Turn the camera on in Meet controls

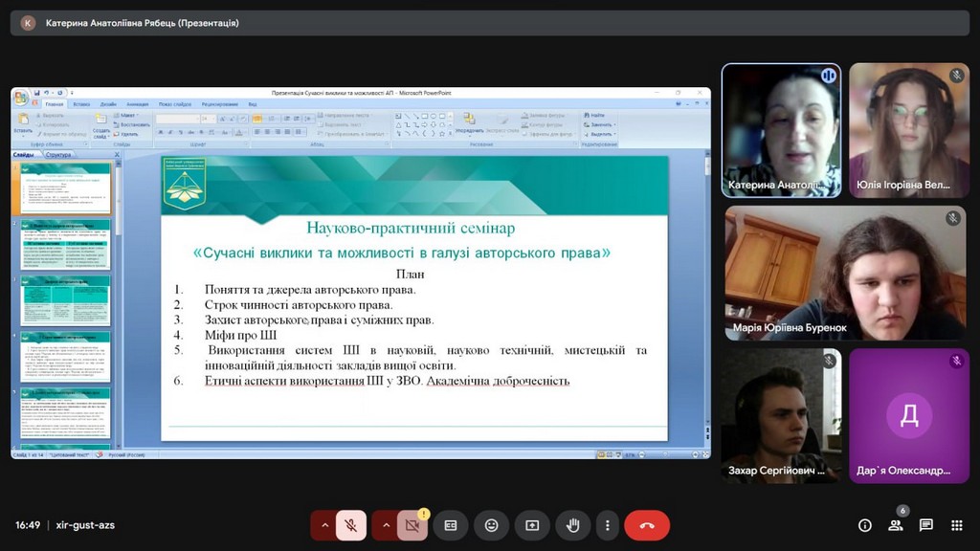tap(412, 525)
